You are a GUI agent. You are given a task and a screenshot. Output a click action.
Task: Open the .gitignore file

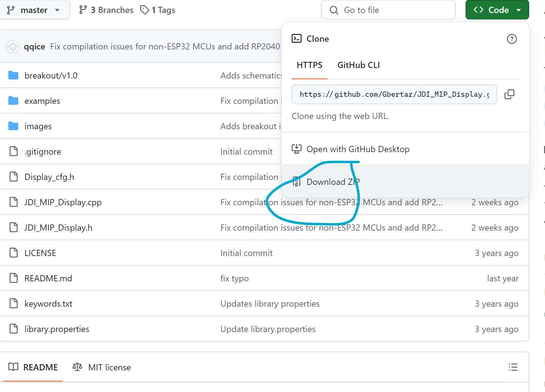[43, 151]
